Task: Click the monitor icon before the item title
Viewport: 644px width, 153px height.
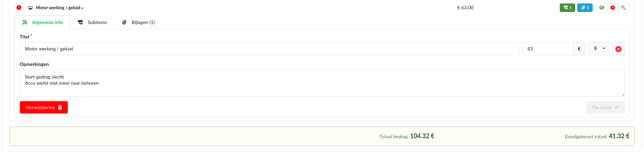Action: [x=30, y=8]
